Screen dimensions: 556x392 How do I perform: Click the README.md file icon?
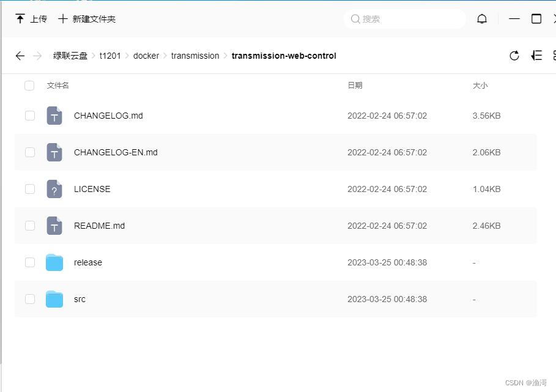(54, 226)
